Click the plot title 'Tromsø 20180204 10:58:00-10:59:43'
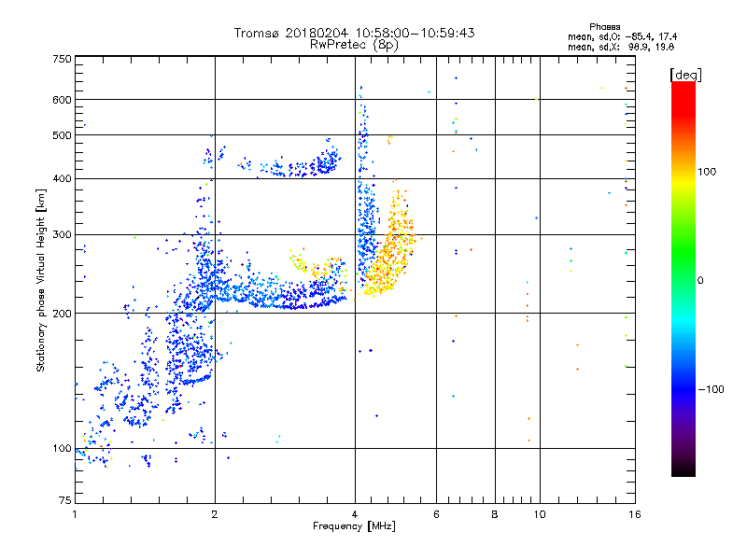 click(x=354, y=33)
